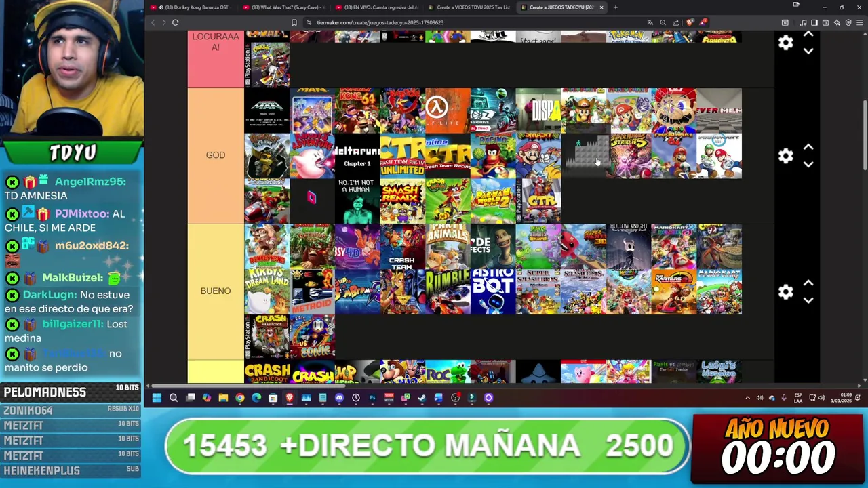Open Google Chrome from taskbar
This screenshot has height=488, width=868.
[239, 398]
